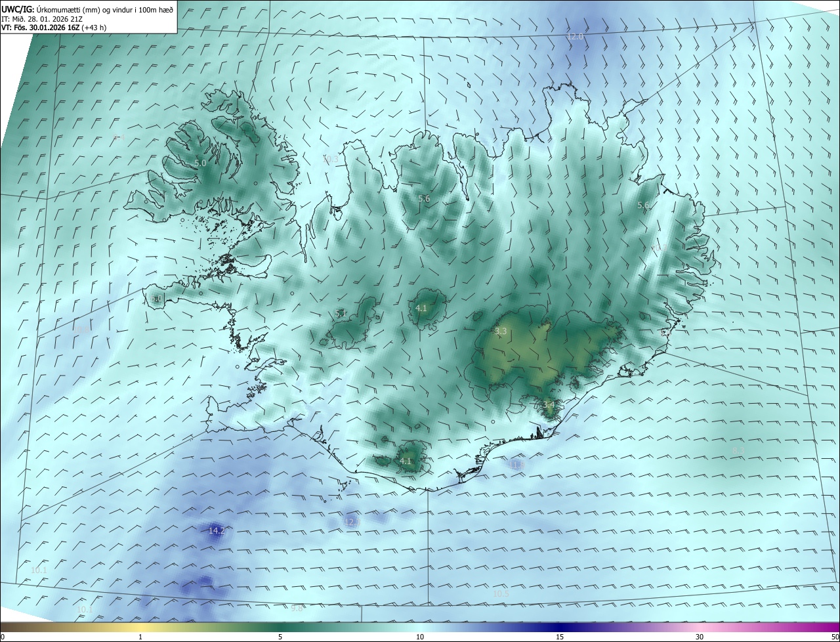Click the "15" tick on the colour scale
The width and height of the screenshot is (840, 642).
tap(560, 637)
